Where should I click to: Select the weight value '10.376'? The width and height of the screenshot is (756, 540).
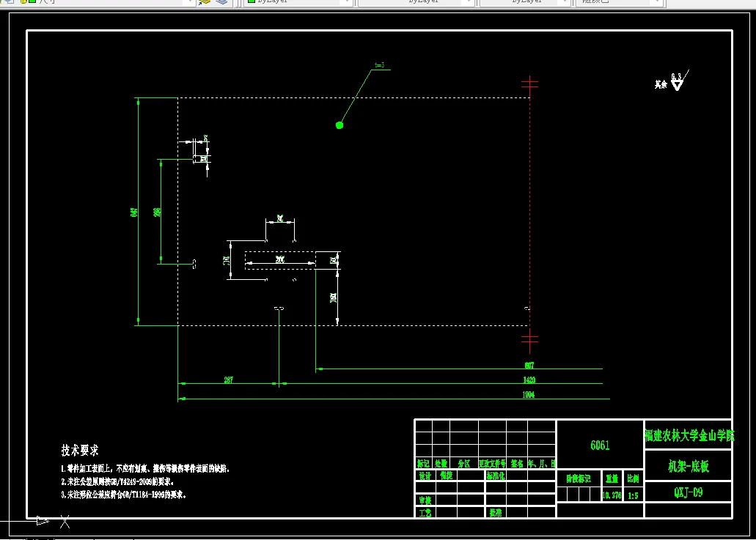[612, 495]
